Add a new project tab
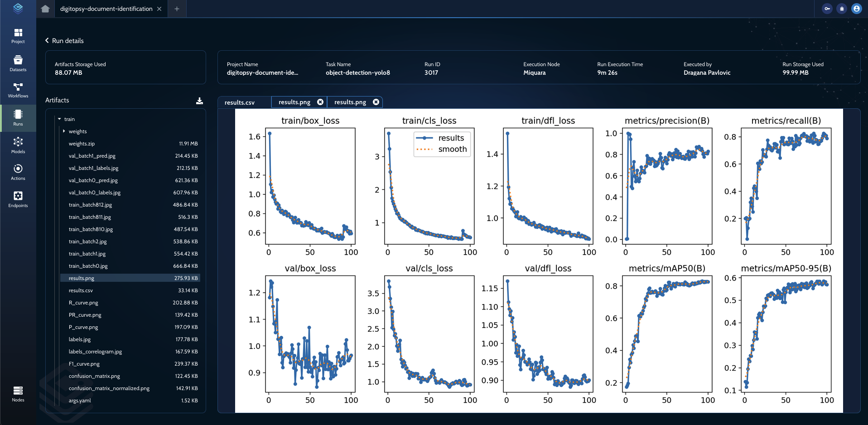This screenshot has width=868, height=425. 177,9
